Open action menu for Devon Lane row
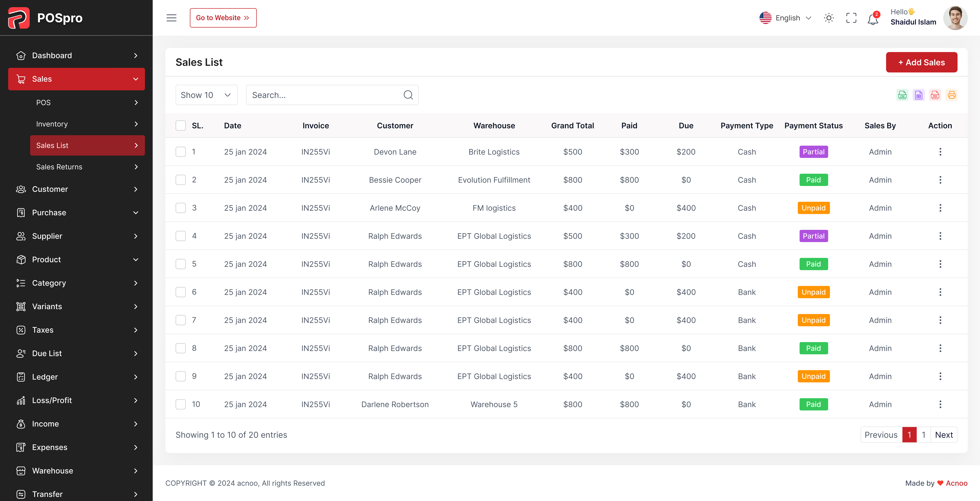Screen dimensions: 980x501 coord(940,152)
